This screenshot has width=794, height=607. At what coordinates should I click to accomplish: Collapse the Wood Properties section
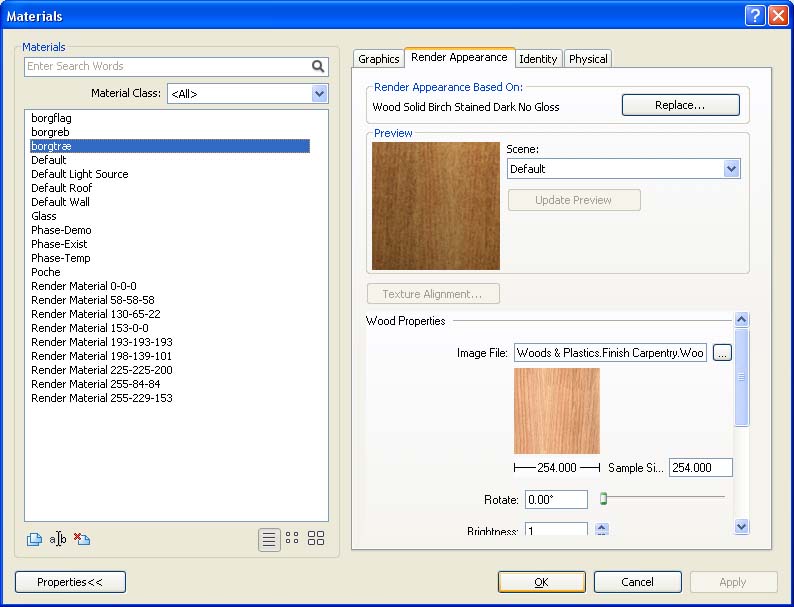point(741,320)
